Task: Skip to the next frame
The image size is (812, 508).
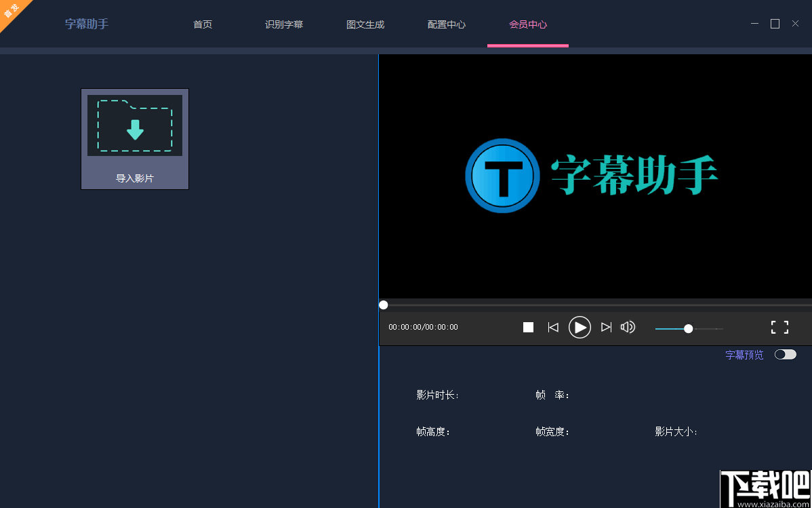Action: [x=606, y=327]
